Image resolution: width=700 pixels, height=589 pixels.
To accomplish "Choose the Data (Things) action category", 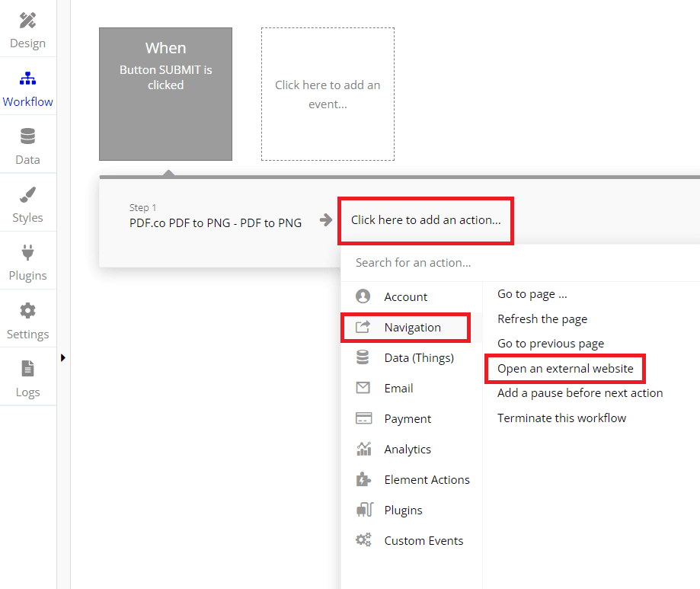I will (418, 358).
